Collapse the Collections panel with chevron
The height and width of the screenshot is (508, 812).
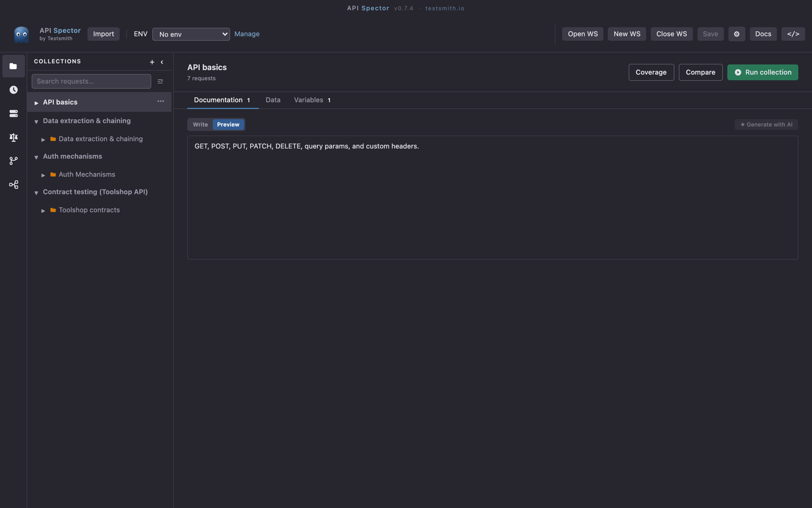point(162,62)
